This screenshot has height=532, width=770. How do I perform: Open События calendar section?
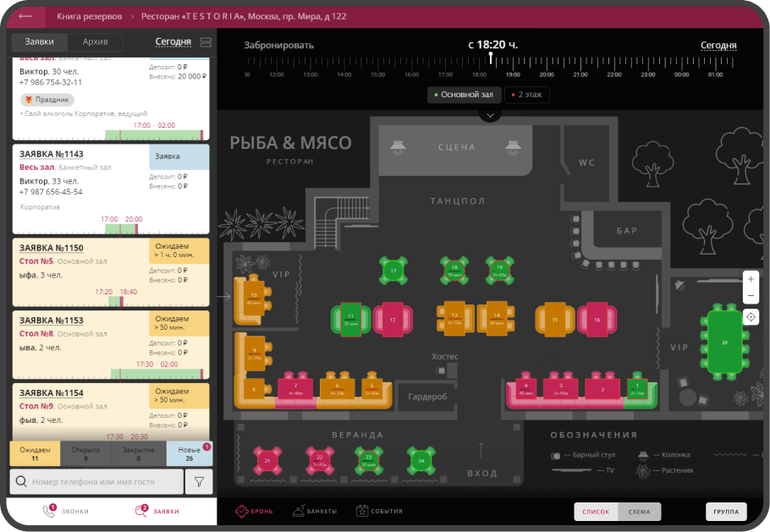click(379, 511)
